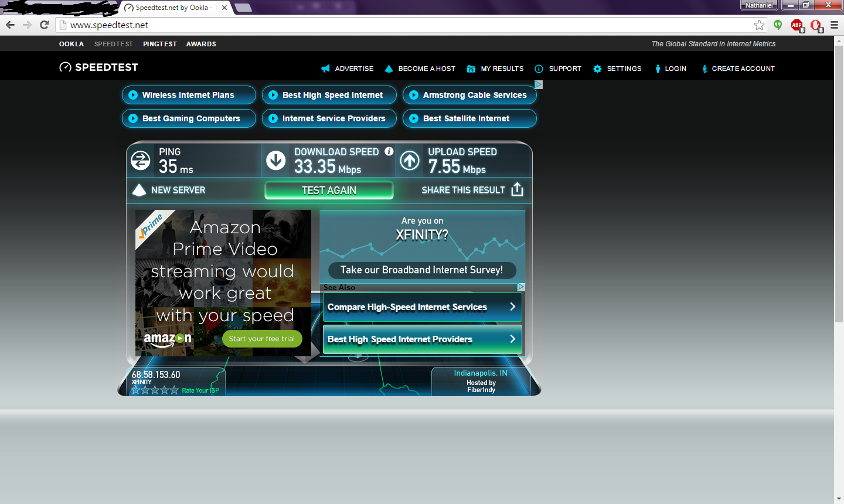Click the Settings gear icon
This screenshot has width=844, height=504.
597,69
